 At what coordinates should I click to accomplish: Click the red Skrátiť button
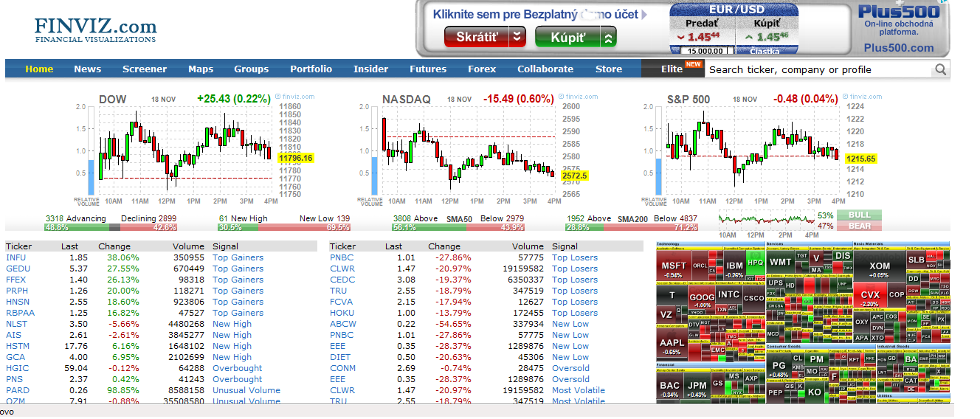coord(477,36)
